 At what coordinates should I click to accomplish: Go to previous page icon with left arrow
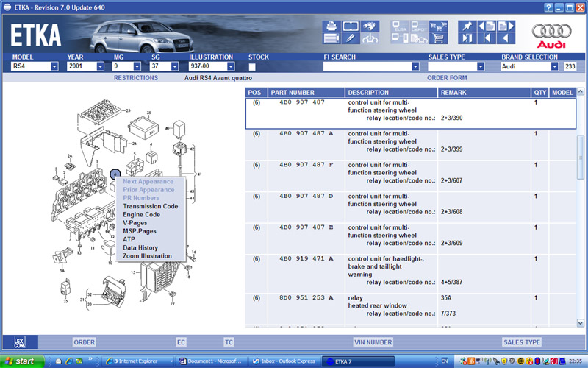(487, 26)
